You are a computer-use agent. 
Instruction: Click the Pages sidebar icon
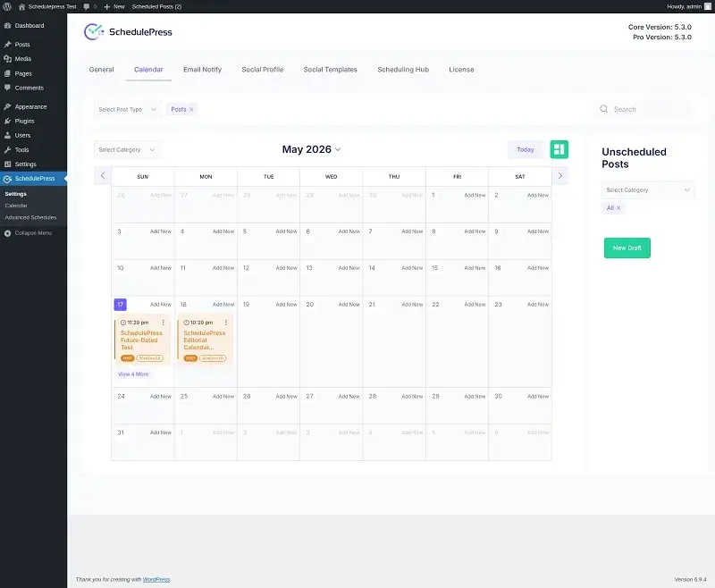(7, 73)
